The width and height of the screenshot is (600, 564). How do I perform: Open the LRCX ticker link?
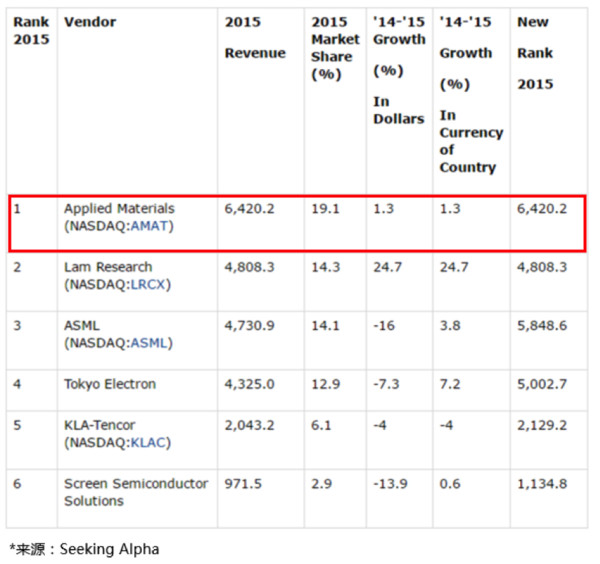[148, 285]
